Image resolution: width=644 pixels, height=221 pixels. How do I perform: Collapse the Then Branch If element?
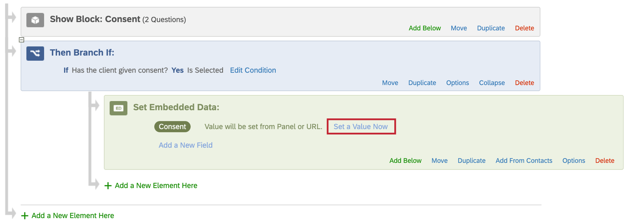point(492,83)
